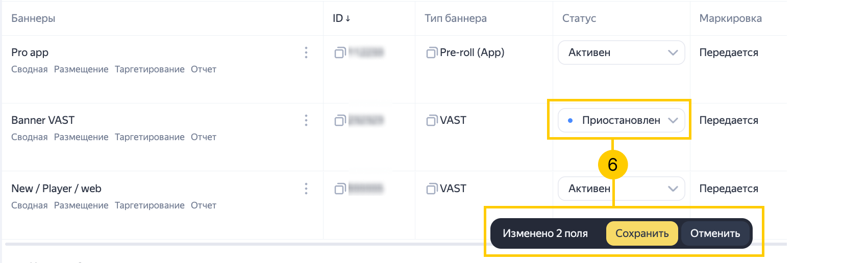This screenshot has width=868, height=263.
Task: Copy the ID of Banner VAST
Action: [x=340, y=120]
